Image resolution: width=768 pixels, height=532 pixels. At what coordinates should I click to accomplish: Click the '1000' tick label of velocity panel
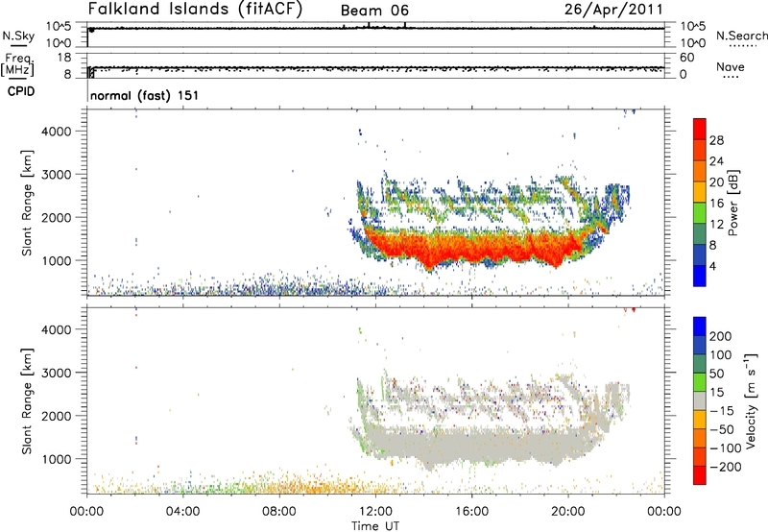coord(57,459)
